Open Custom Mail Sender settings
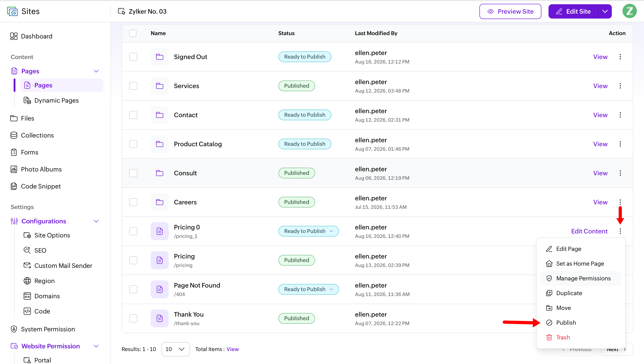The width and height of the screenshot is (644, 364). click(58, 265)
